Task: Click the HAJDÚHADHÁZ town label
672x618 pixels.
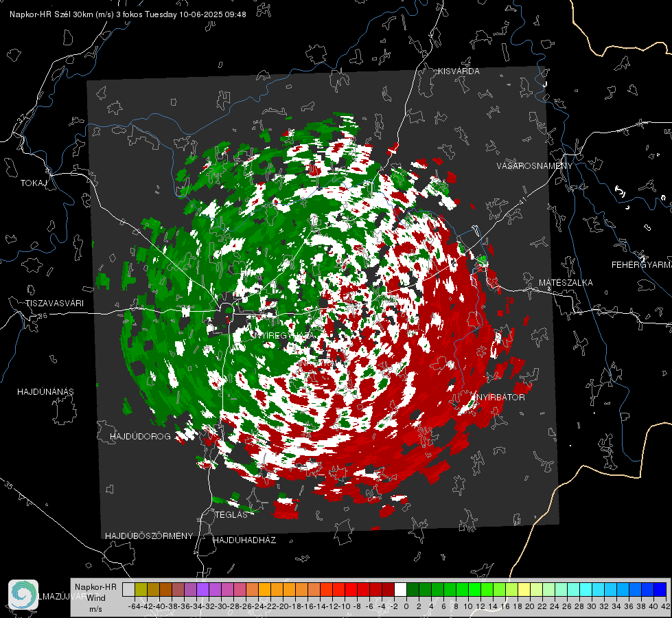Action: (x=245, y=540)
